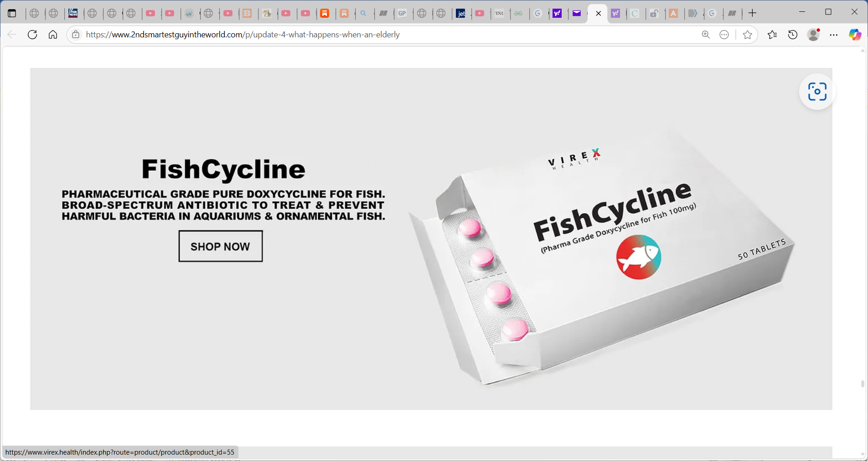Click the visual search icon on the ad
The width and height of the screenshot is (868, 461).
click(x=817, y=92)
